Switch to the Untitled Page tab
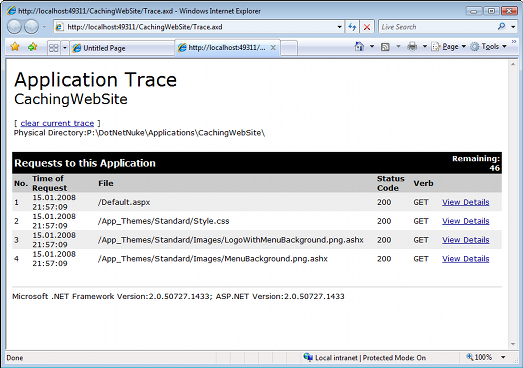 (122, 48)
